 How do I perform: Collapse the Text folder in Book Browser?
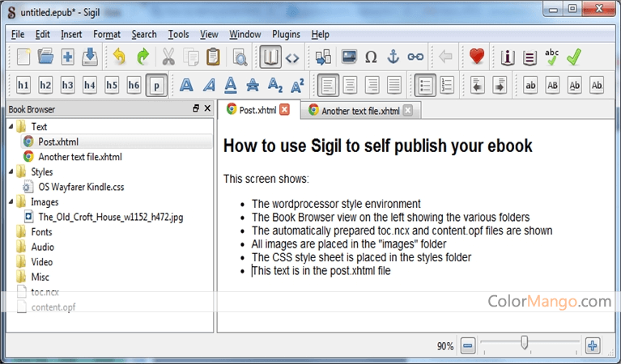pyautogui.click(x=11, y=127)
